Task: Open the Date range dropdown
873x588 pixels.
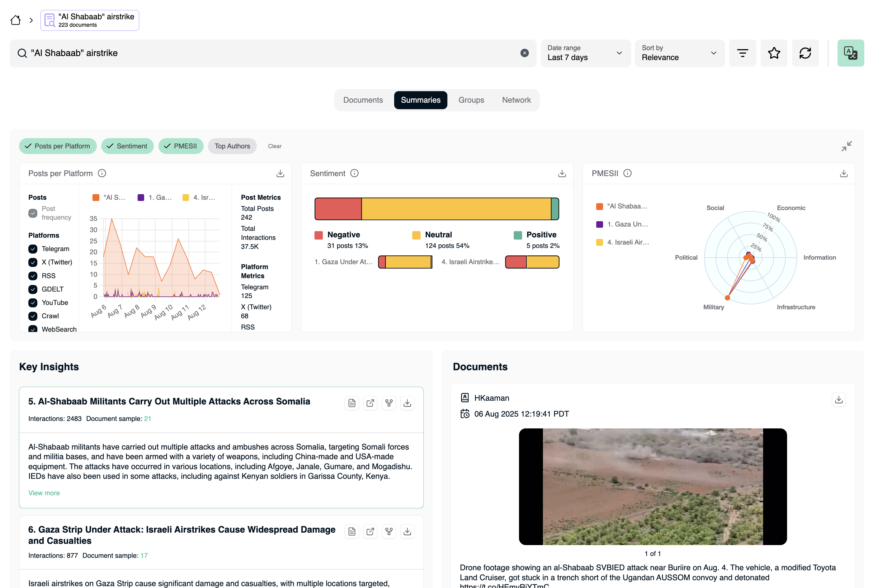Action: (585, 53)
